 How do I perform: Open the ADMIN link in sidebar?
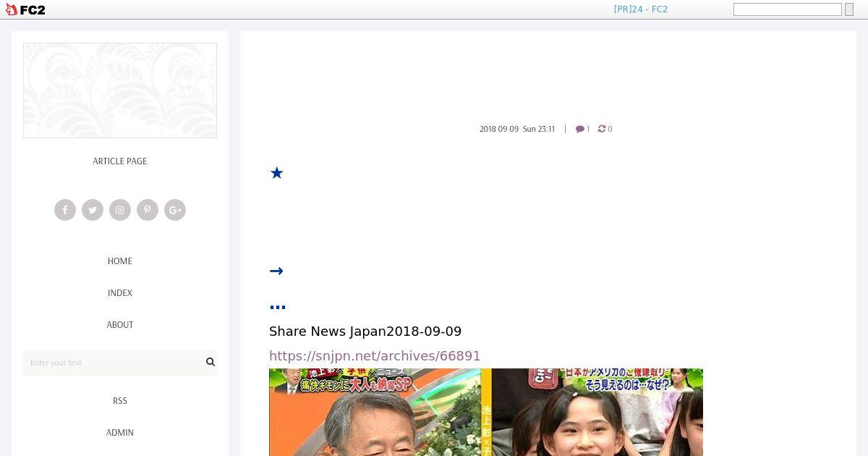[120, 433]
